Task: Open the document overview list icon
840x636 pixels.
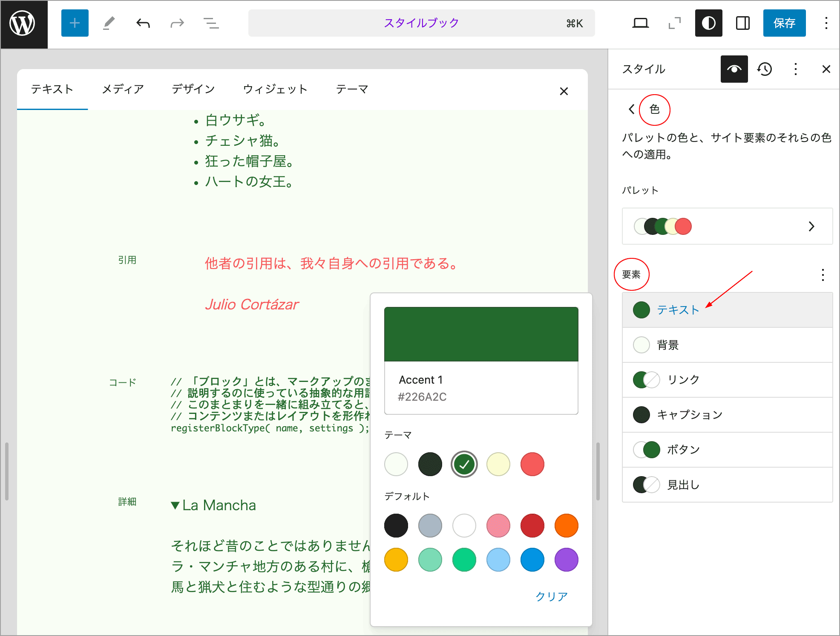Action: click(x=211, y=23)
